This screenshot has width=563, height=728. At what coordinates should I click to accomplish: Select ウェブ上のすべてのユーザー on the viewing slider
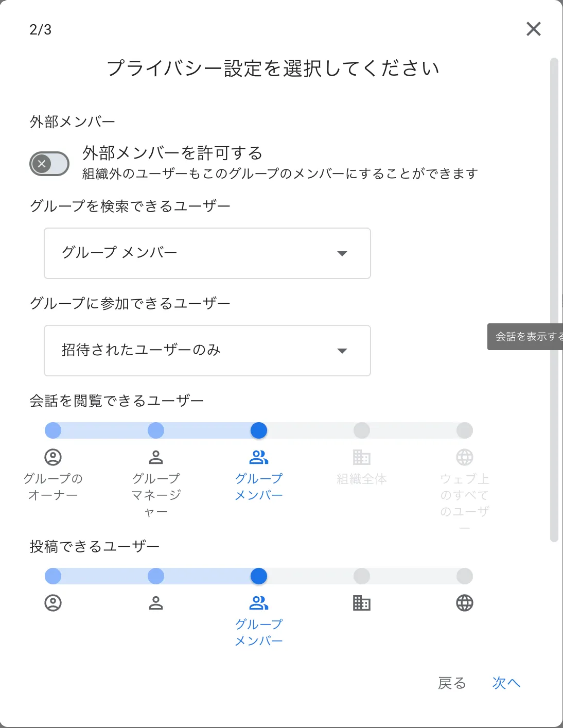click(465, 430)
